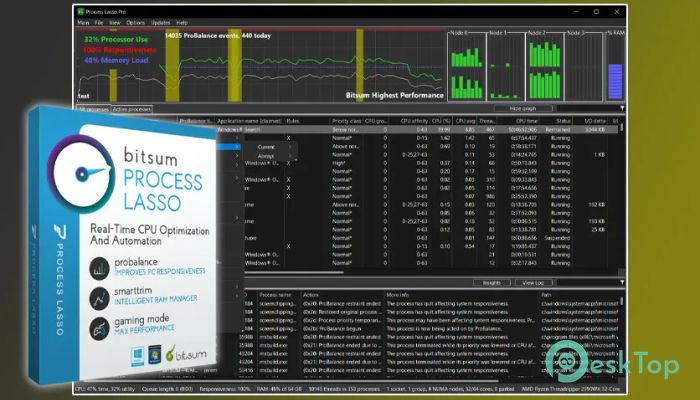Click the filter funnel beside Hide graph
The image size is (700, 400).
click(x=622, y=108)
